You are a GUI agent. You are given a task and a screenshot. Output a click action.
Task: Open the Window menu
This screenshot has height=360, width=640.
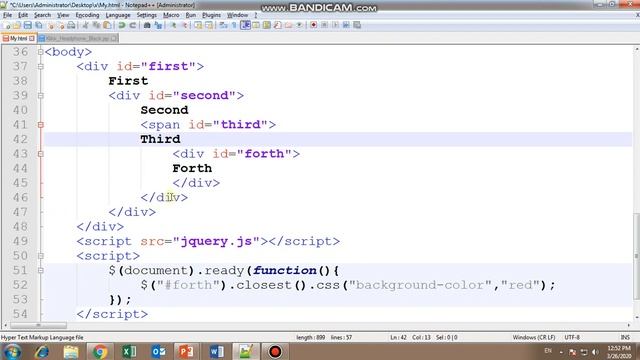point(238,15)
